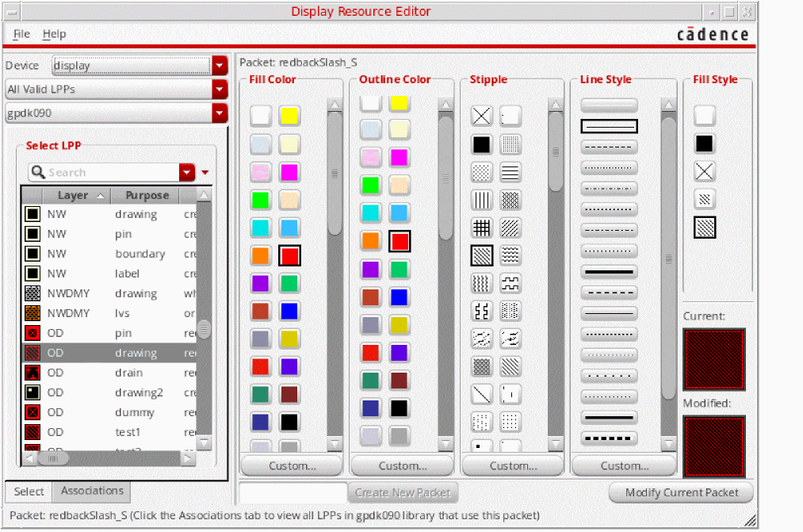Open the File menu
The image size is (803, 532).
(21, 34)
